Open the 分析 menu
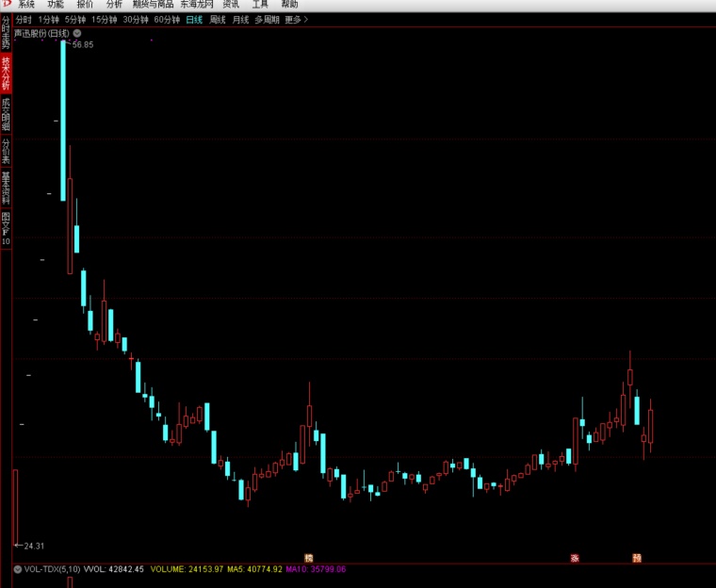 coord(114,4)
